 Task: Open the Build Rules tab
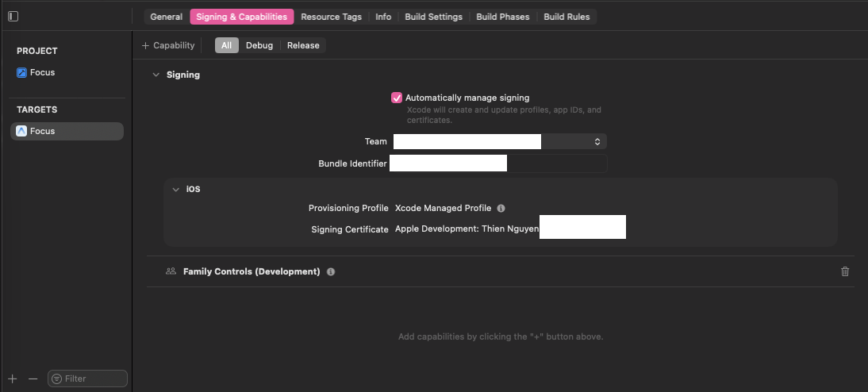[567, 17]
